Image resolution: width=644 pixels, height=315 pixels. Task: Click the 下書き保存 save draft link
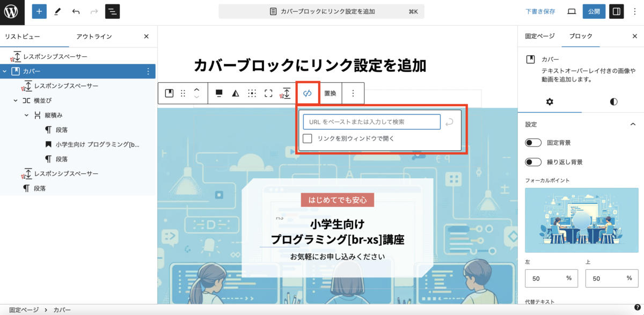[539, 11]
